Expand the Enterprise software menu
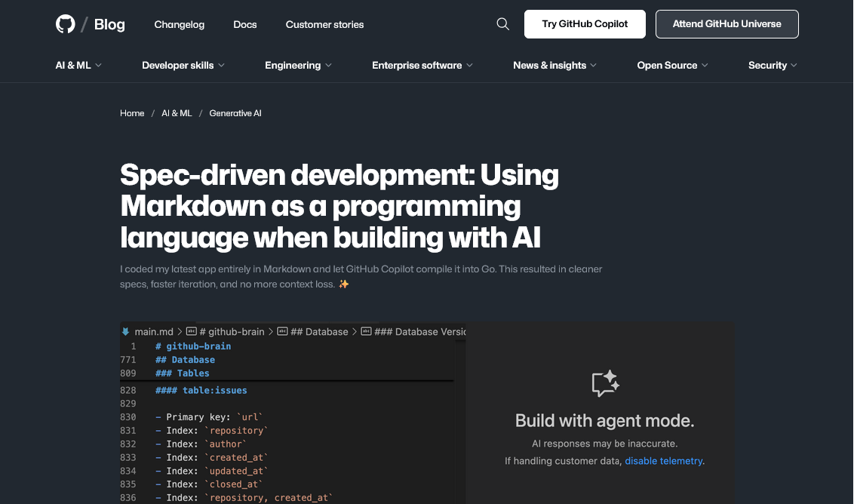The width and height of the screenshot is (854, 504). [x=422, y=66]
